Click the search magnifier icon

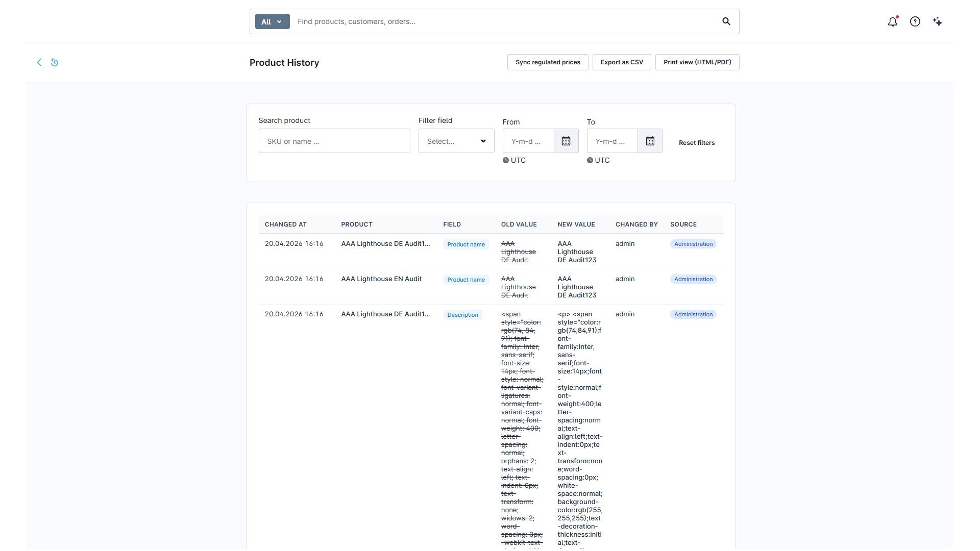click(x=726, y=21)
